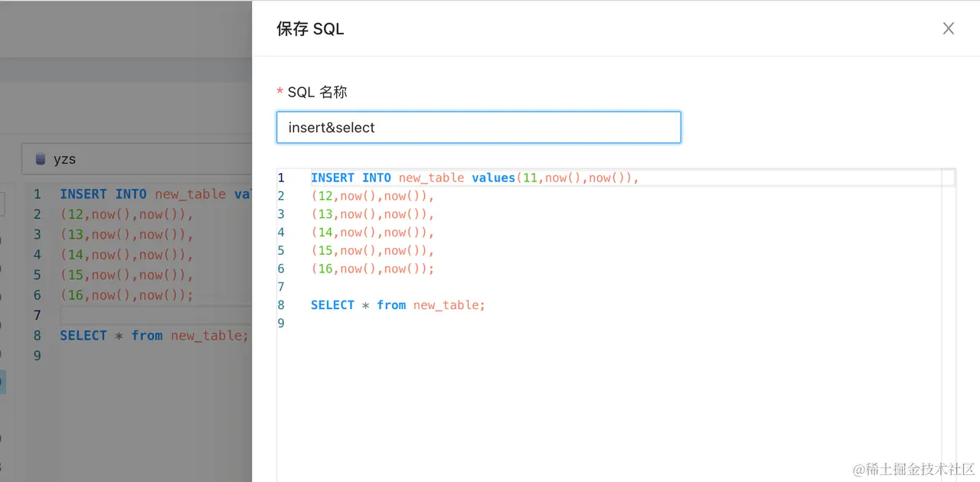This screenshot has width=980, height=482.
Task: Click the insert&select SQL name field
Action: click(479, 127)
